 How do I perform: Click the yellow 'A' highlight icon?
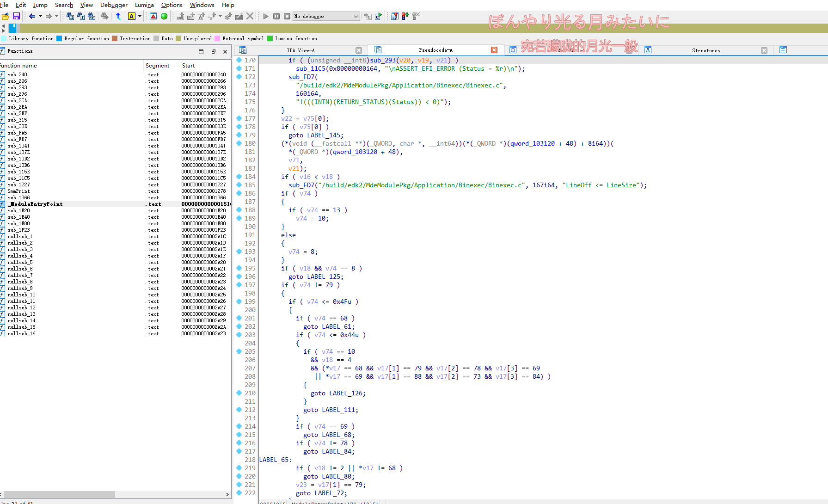click(132, 16)
